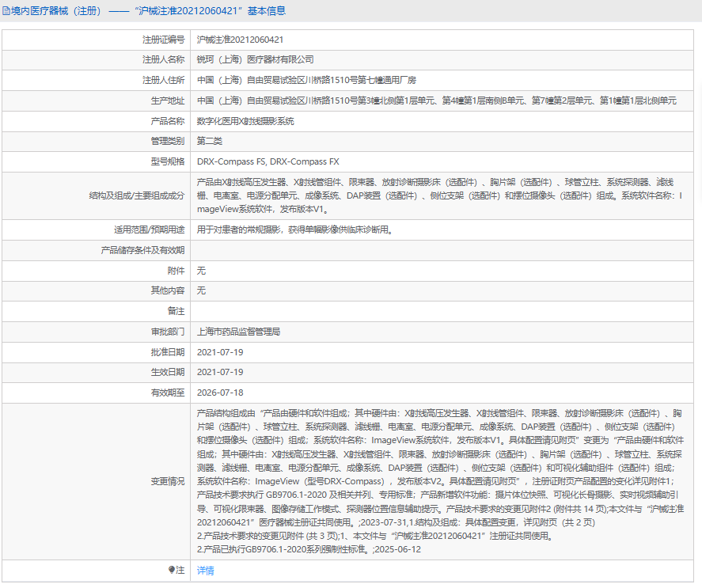Click the 生产地址 production address value
Image resolution: width=702 pixels, height=588 pixels.
tap(437, 101)
